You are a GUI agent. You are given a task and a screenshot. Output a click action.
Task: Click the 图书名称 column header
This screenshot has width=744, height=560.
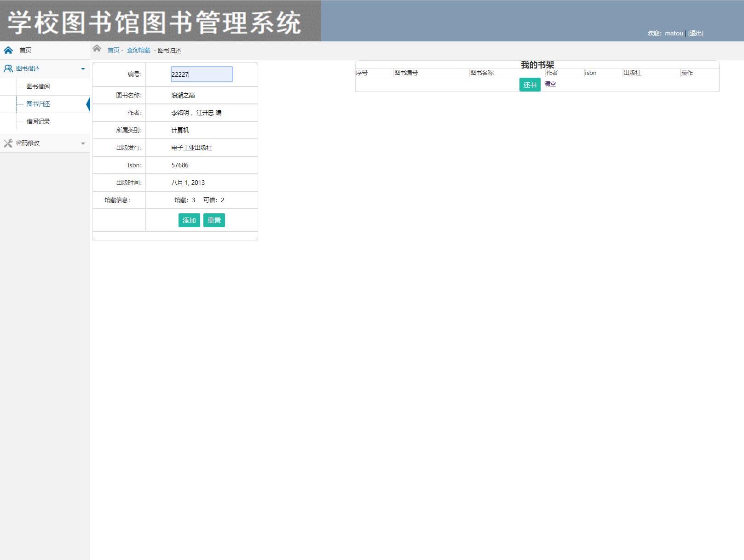(x=482, y=73)
